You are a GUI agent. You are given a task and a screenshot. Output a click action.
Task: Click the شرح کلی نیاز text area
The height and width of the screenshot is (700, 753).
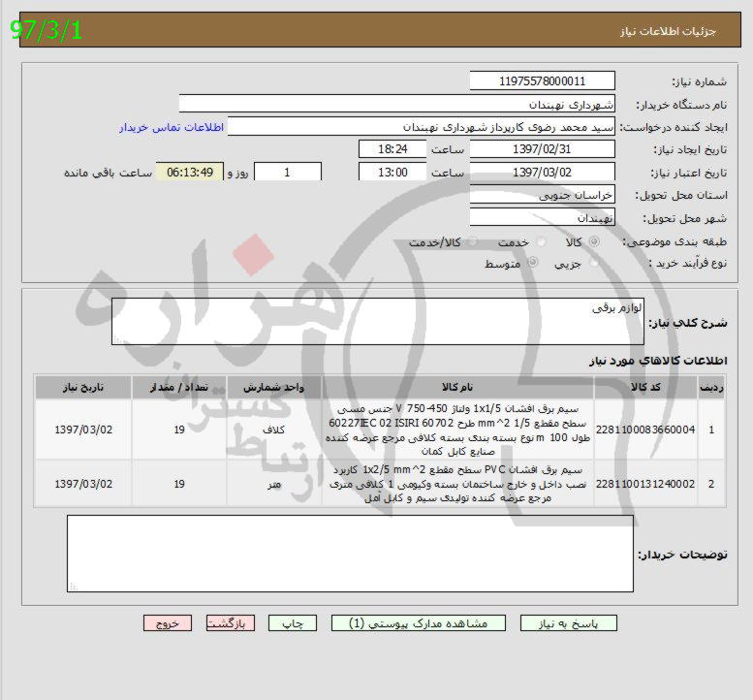(x=378, y=322)
